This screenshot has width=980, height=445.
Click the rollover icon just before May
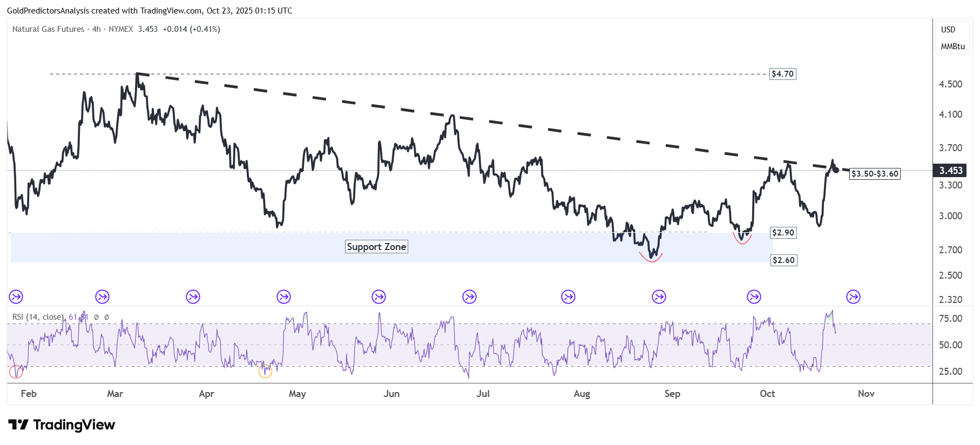(283, 296)
